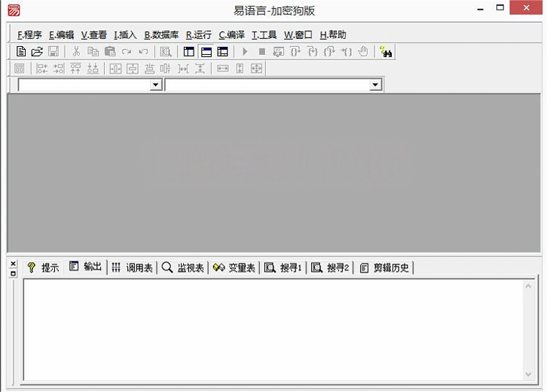Open the I.插入 menu

(x=125, y=35)
